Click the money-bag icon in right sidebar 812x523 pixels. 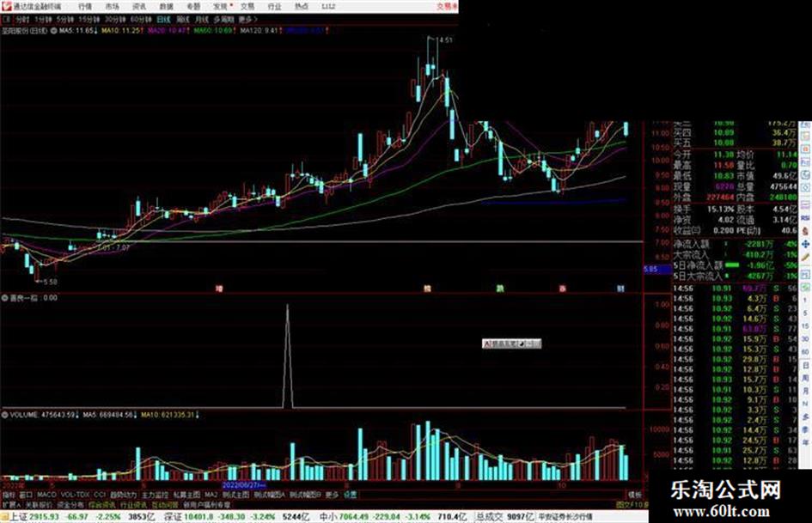pyautogui.click(x=805, y=232)
